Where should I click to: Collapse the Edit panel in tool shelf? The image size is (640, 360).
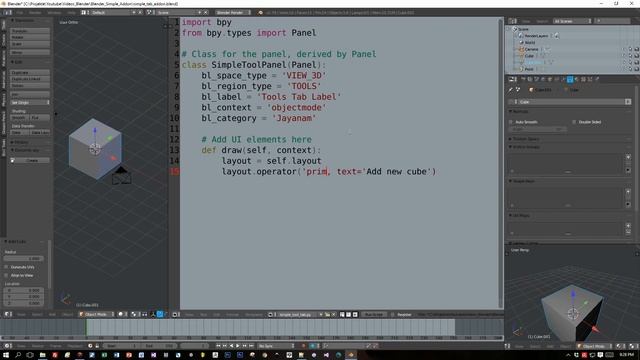[17, 62]
